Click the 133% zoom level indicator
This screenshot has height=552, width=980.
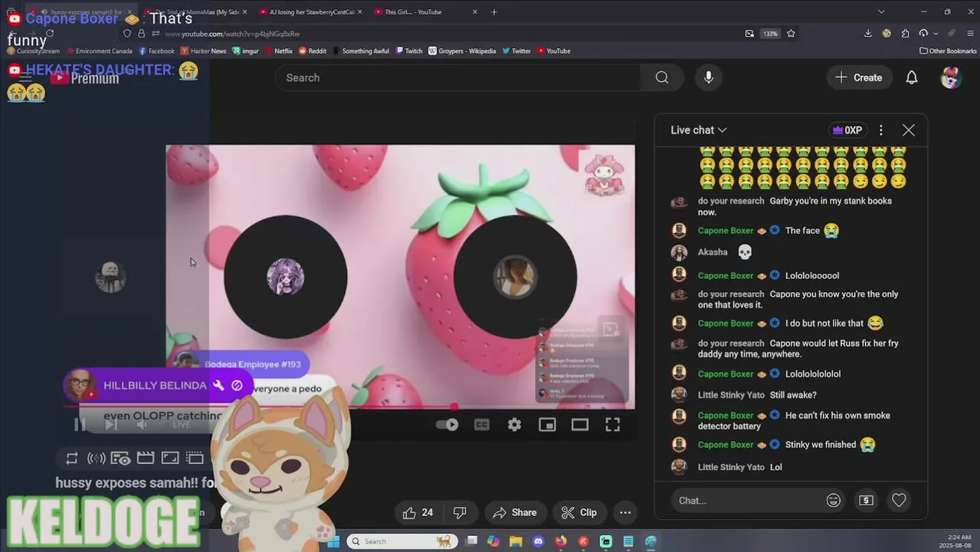(770, 34)
